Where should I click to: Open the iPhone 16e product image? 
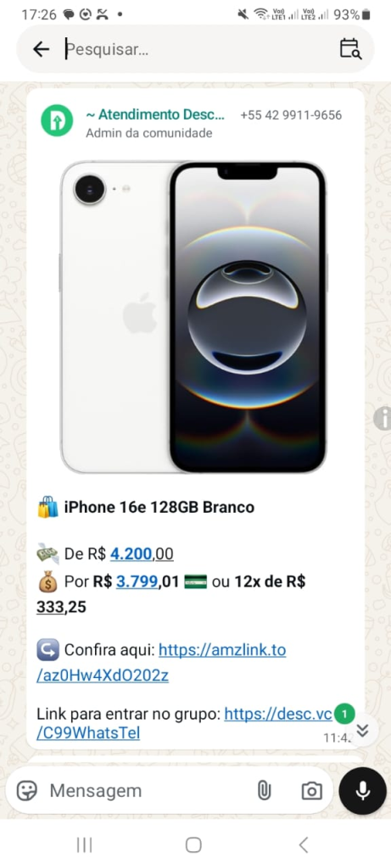point(193,317)
